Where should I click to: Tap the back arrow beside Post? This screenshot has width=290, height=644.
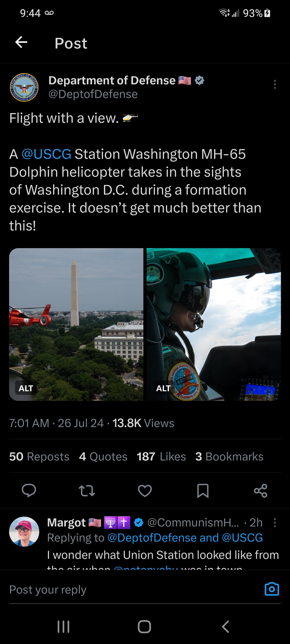pyautogui.click(x=21, y=42)
